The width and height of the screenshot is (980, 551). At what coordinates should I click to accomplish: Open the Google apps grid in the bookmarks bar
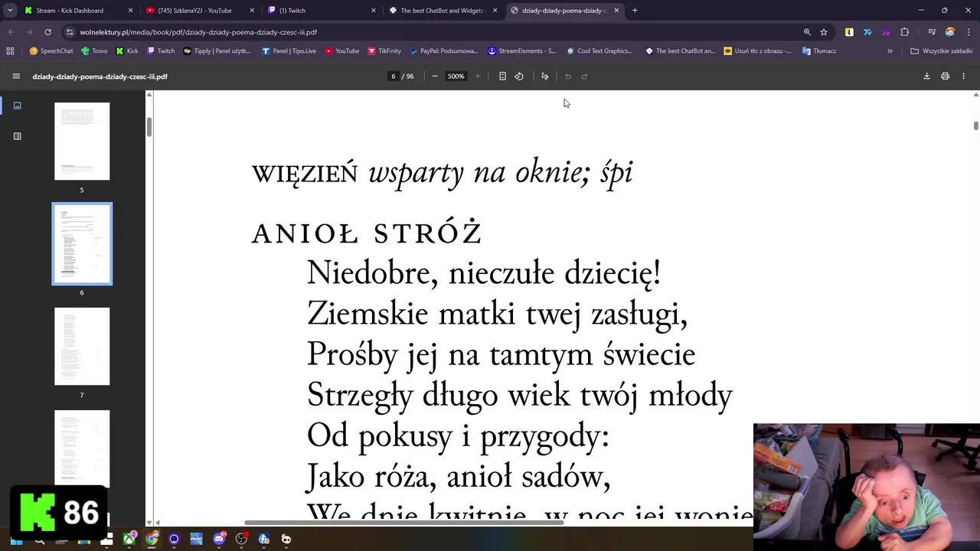[x=10, y=51]
